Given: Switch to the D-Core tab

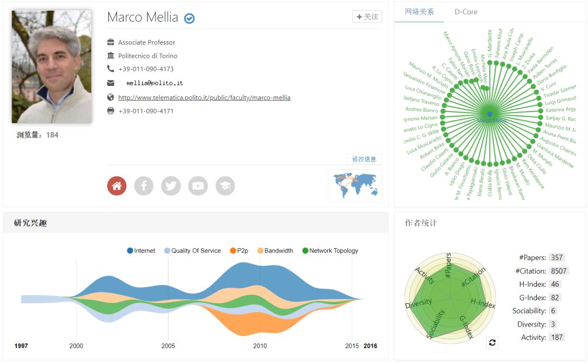Looking at the screenshot, I should (465, 12).
